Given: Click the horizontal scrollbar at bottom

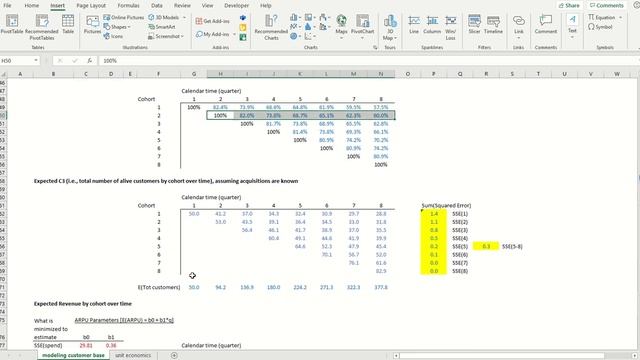Looking at the screenshot, I should 502,356.
